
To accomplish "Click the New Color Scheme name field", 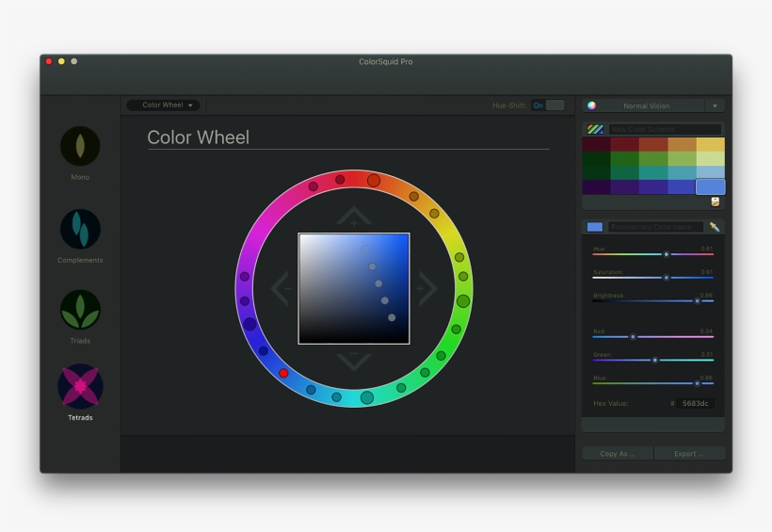I will click(665, 129).
